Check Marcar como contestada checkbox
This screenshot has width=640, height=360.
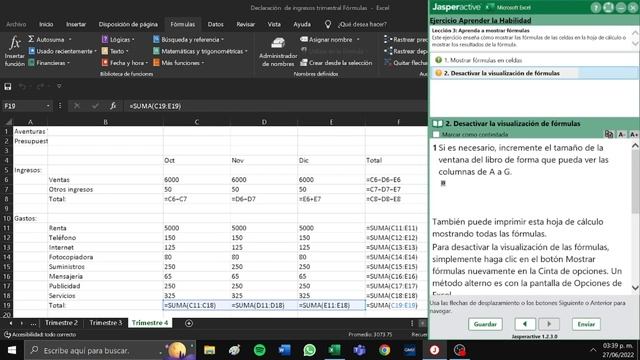(x=436, y=134)
